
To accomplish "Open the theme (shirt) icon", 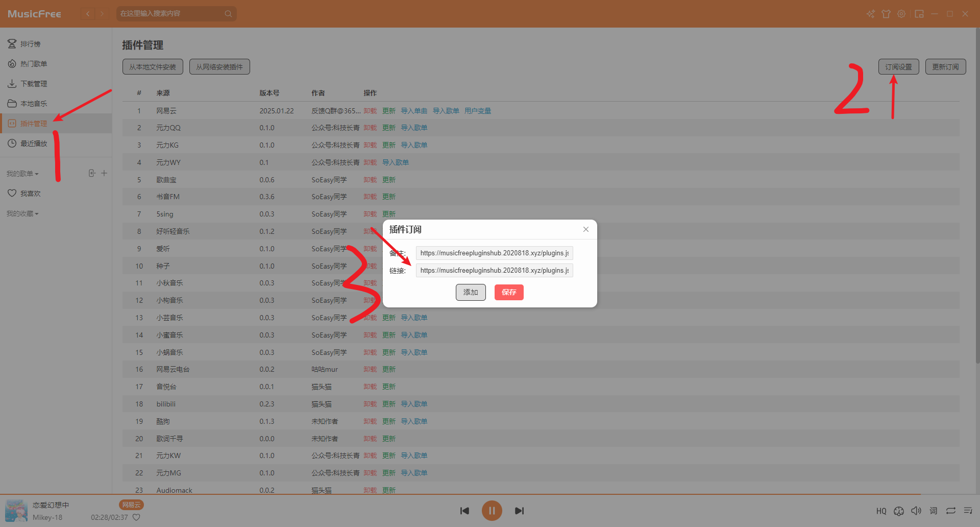I will coord(886,14).
